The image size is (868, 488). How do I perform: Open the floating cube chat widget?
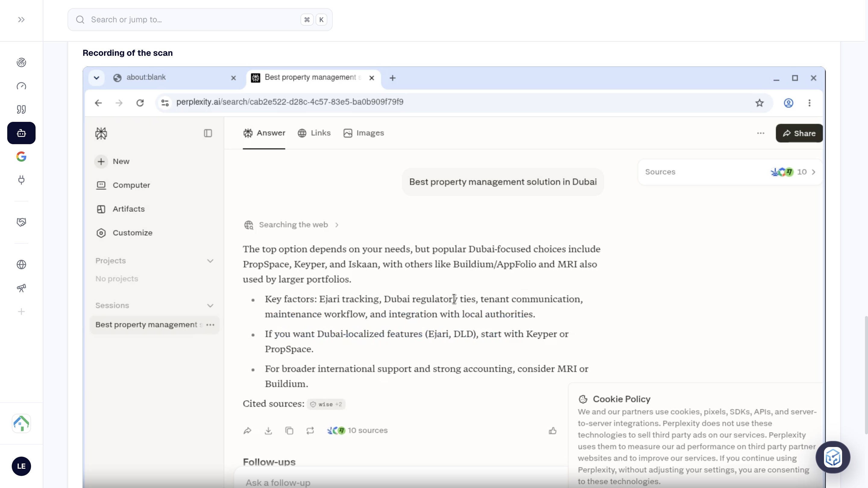point(833,457)
